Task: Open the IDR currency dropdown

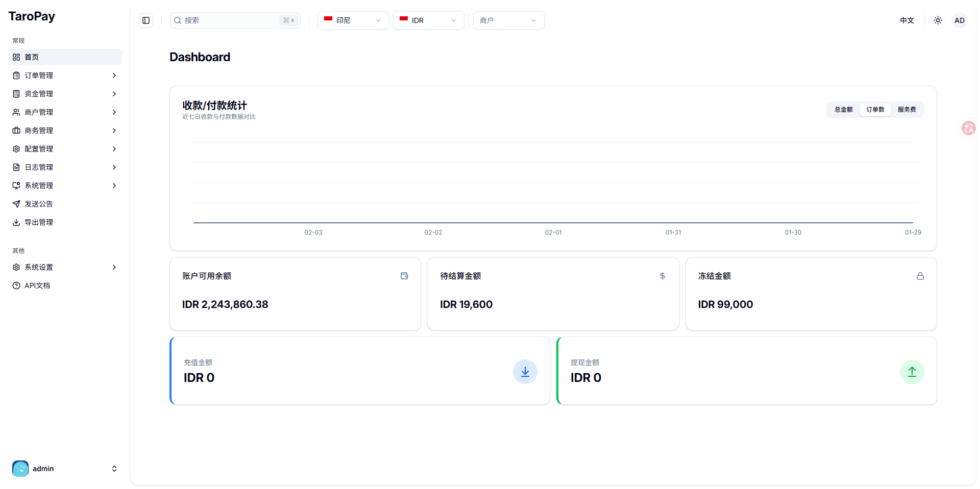Action: coord(428,20)
